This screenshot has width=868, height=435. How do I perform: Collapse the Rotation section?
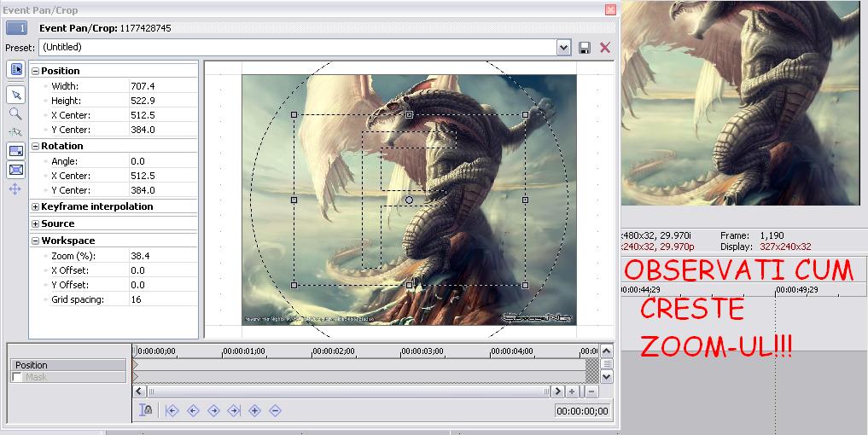pyautogui.click(x=36, y=146)
